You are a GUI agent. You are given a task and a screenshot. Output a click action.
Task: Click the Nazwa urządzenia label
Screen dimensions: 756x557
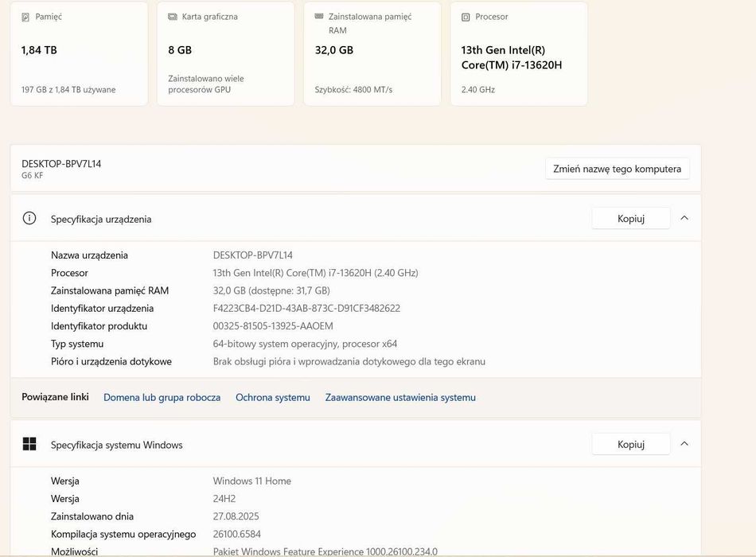tap(89, 255)
